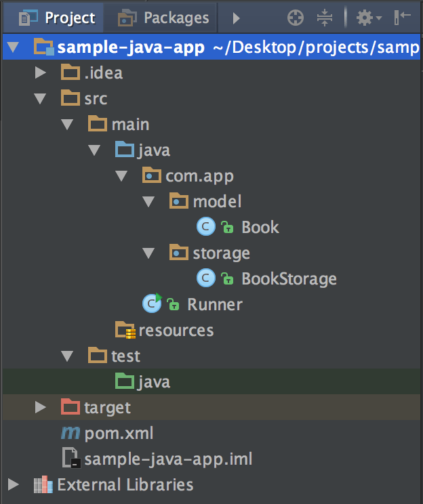Collapse the main folder
This screenshot has width=423, height=504.
click(67, 125)
